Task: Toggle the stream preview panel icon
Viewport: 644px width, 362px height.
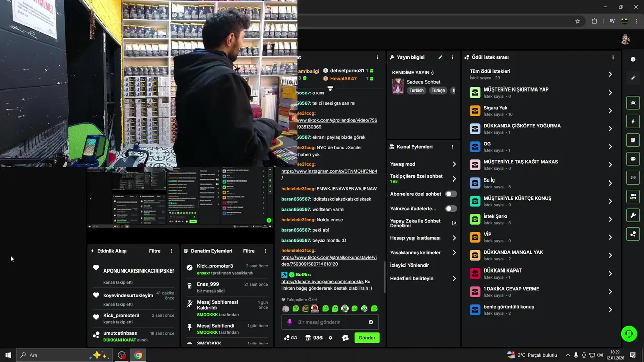Action: click(x=633, y=103)
